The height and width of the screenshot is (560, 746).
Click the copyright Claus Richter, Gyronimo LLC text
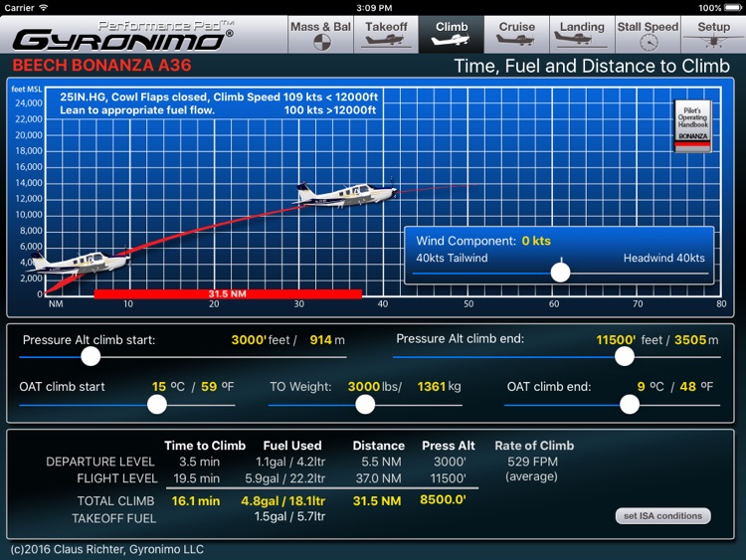pos(107,549)
